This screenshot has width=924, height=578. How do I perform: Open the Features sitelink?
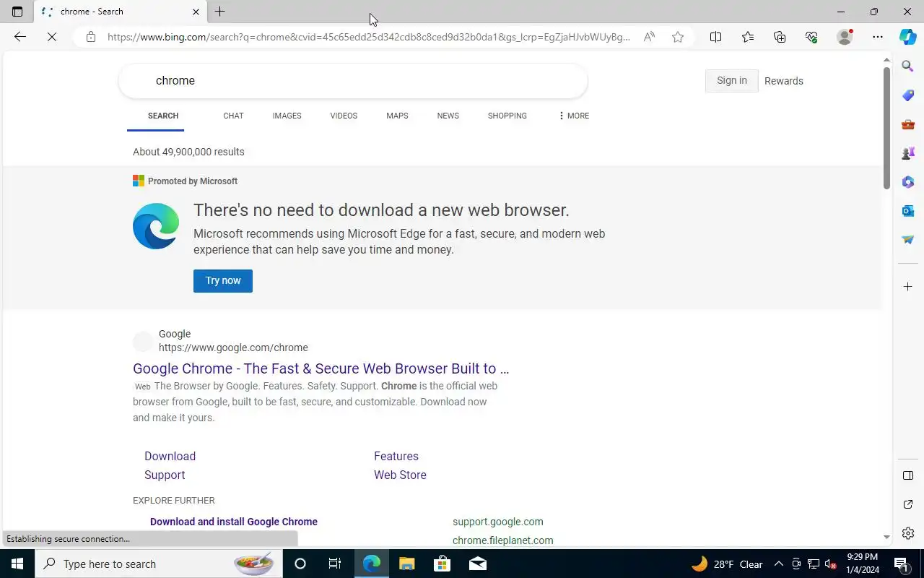click(396, 456)
